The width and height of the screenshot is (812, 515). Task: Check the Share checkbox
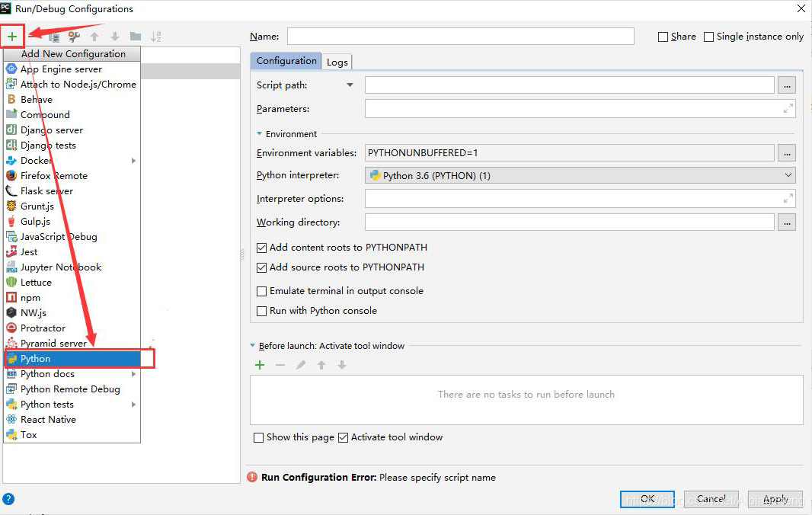[x=663, y=36]
